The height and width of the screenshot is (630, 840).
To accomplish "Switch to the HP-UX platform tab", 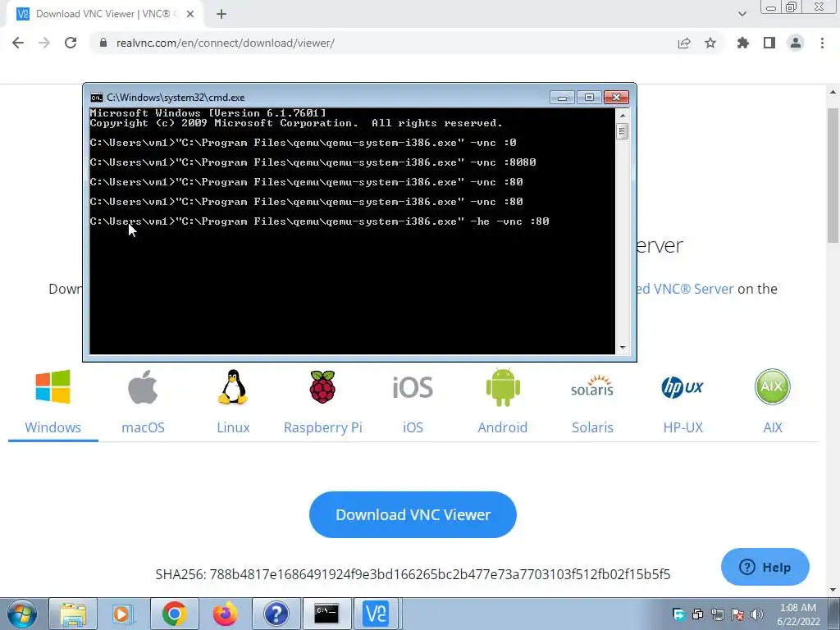I will pos(682,427).
